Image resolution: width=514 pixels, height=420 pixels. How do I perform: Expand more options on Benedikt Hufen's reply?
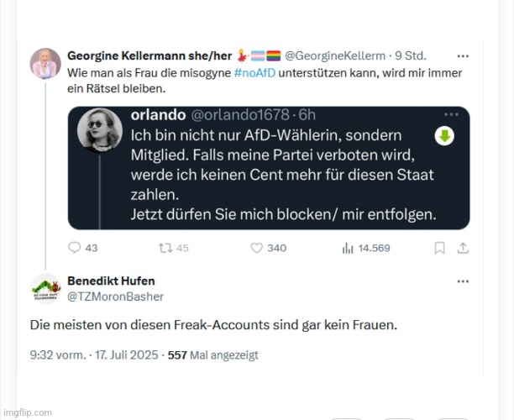pyautogui.click(x=463, y=281)
